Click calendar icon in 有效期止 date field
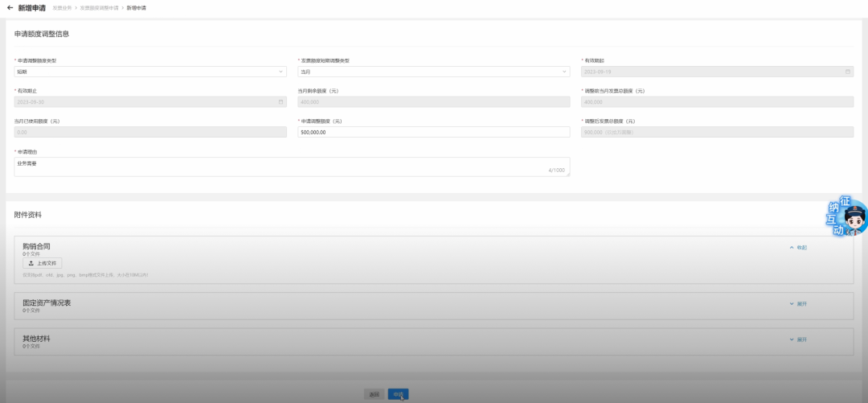 pos(280,102)
